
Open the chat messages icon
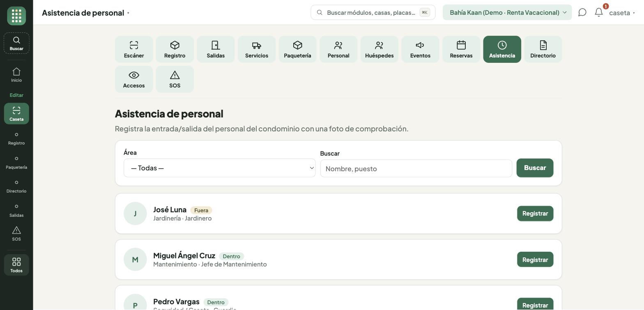click(x=582, y=12)
